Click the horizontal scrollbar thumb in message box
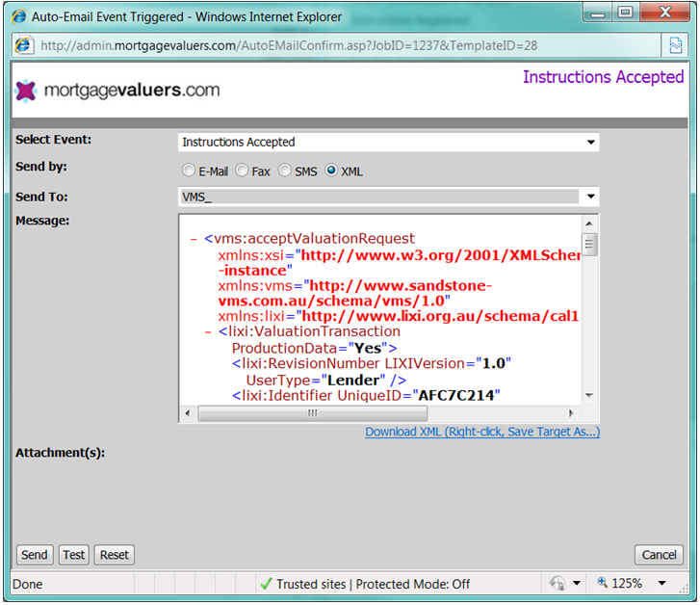 coord(313,413)
